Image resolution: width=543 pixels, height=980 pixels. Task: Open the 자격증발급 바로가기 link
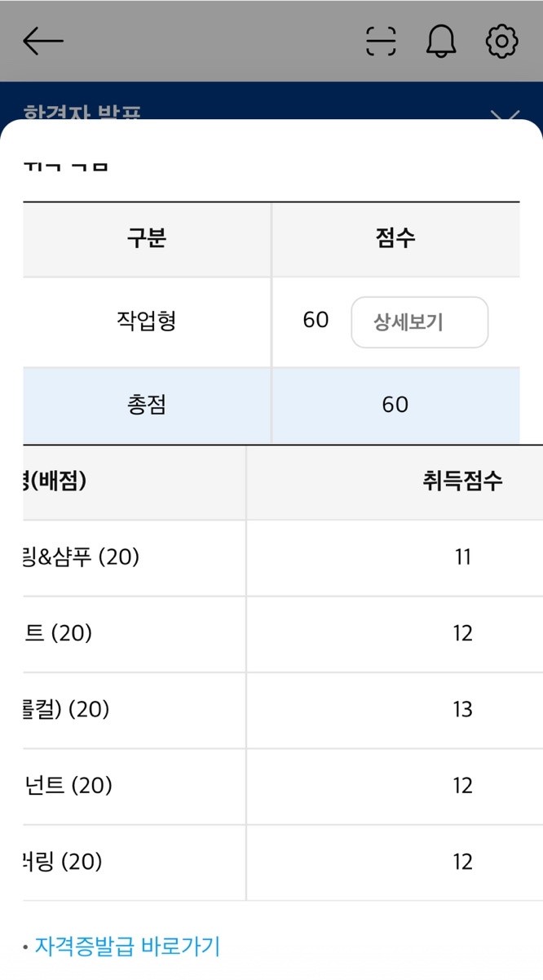127,947
